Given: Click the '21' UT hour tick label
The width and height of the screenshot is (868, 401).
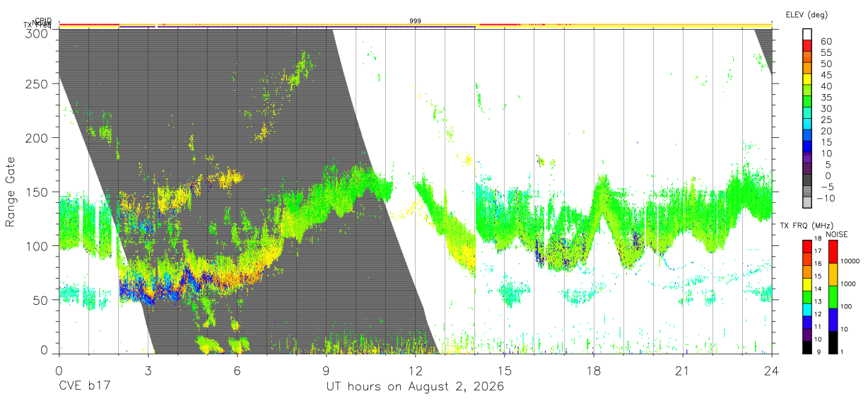Looking at the screenshot, I should click(682, 371).
